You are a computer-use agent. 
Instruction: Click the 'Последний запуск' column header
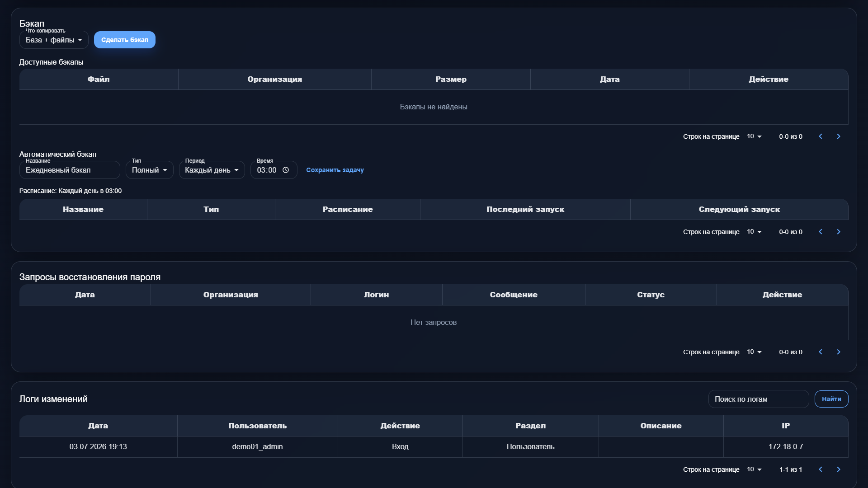coord(525,209)
